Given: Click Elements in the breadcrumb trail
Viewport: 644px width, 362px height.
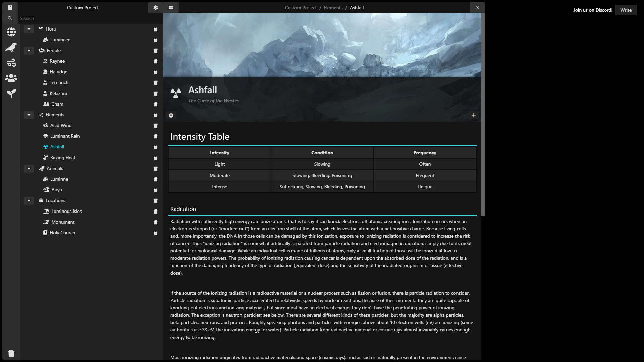Looking at the screenshot, I should 333,8.
